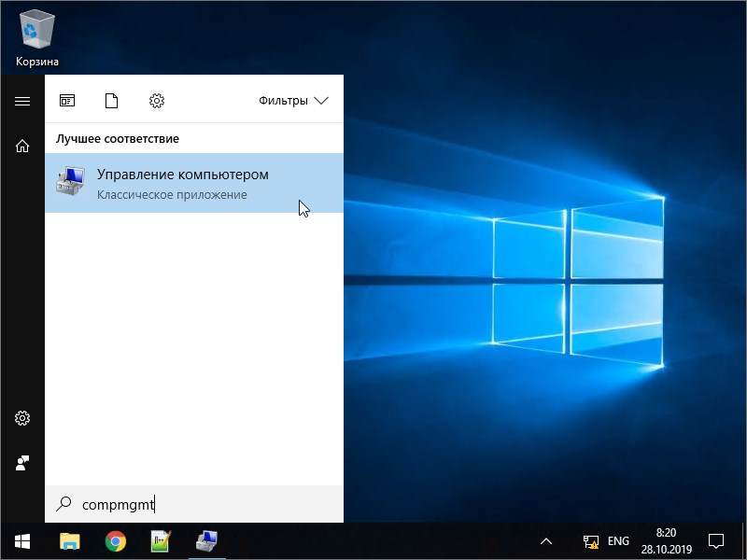Open File Explorer from taskbar

tap(70, 541)
